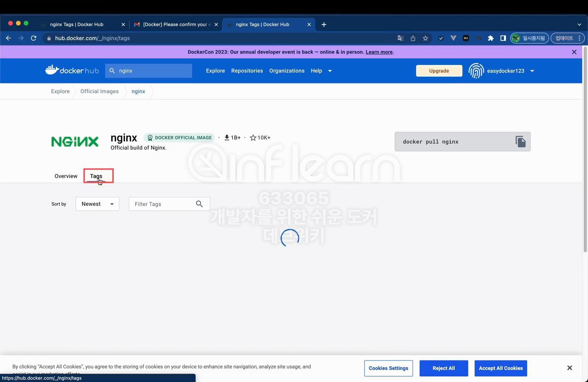Close the Gmail Docker confirmation tab
This screenshot has width=588, height=382.
coord(216,24)
